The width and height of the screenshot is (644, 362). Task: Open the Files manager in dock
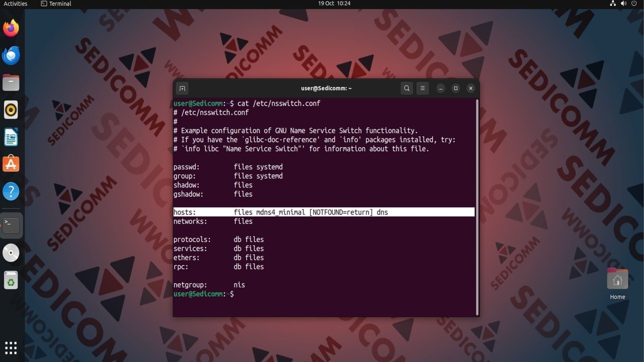coord(11,83)
